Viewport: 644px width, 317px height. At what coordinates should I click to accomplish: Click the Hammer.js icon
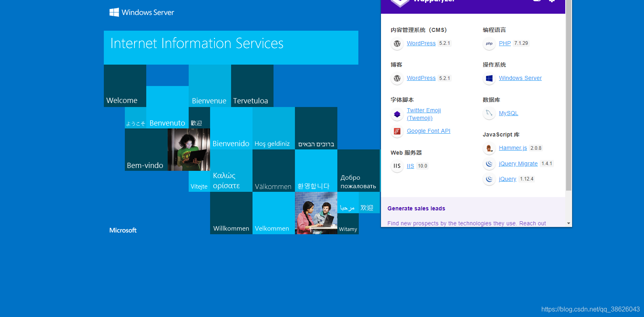(x=489, y=148)
